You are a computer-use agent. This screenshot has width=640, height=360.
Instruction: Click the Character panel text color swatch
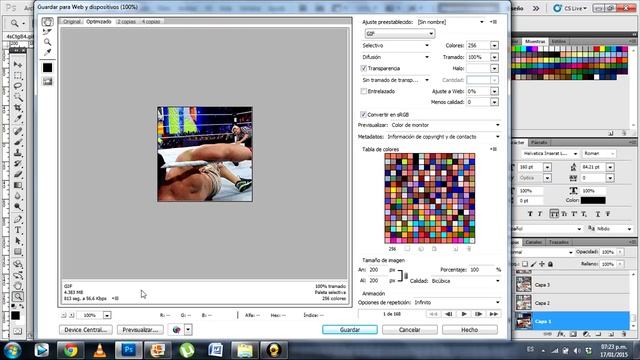click(x=593, y=200)
